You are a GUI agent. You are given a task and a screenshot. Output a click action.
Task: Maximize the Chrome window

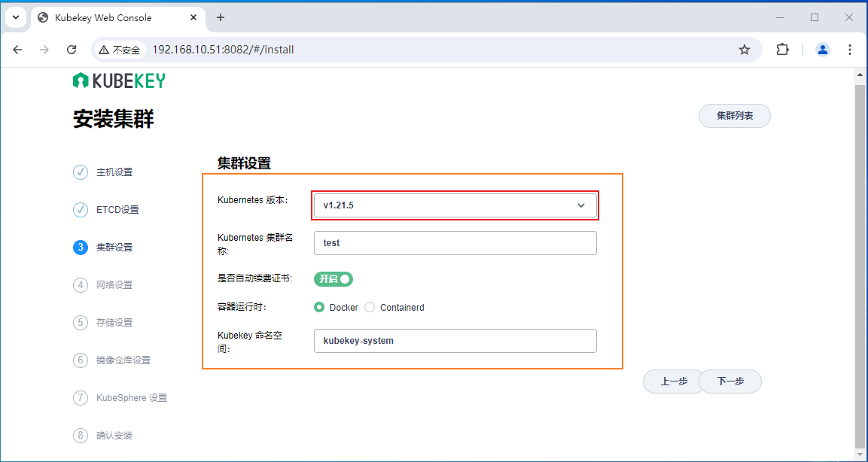815,18
